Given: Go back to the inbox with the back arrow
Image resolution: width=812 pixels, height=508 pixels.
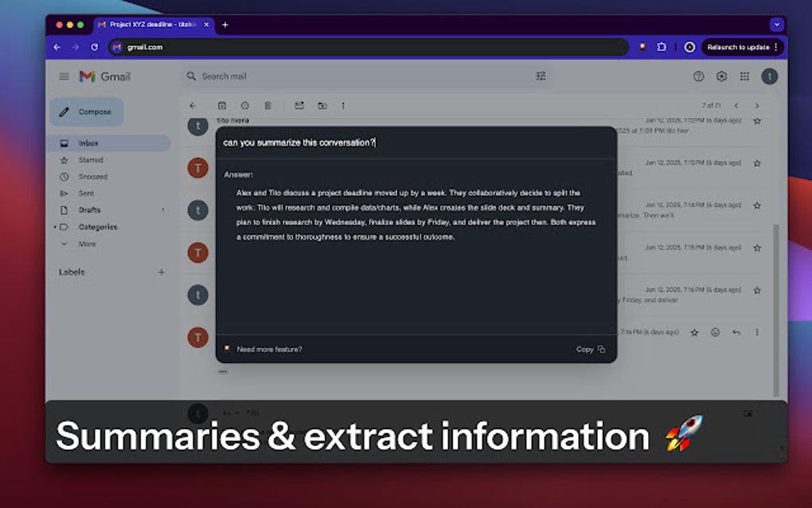Looking at the screenshot, I should coord(193,105).
